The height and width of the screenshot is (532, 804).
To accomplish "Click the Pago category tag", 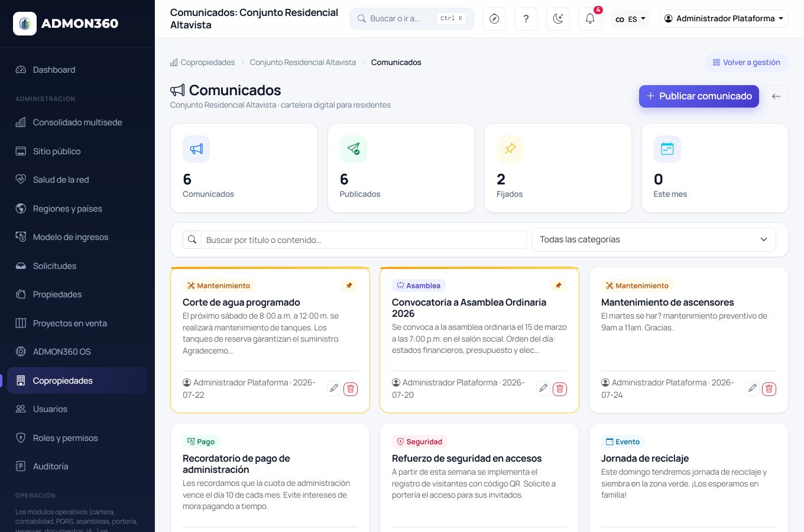I will pyautogui.click(x=201, y=442).
